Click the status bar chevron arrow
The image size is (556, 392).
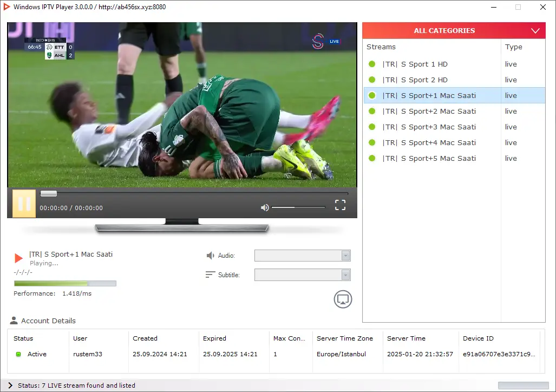click(10, 386)
